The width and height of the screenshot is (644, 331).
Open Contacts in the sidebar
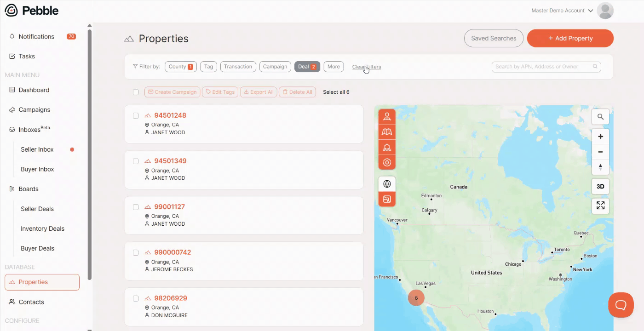[x=31, y=302]
